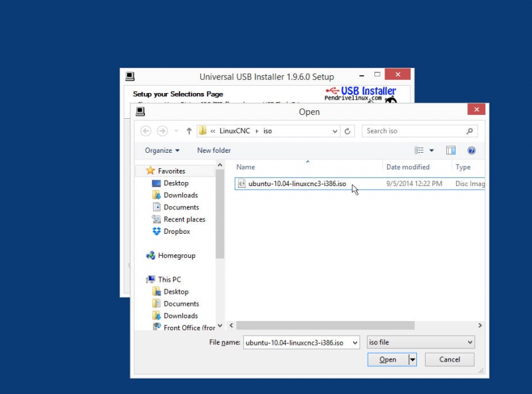Expand the address bar history arrow
The image size is (532, 394).
click(335, 131)
